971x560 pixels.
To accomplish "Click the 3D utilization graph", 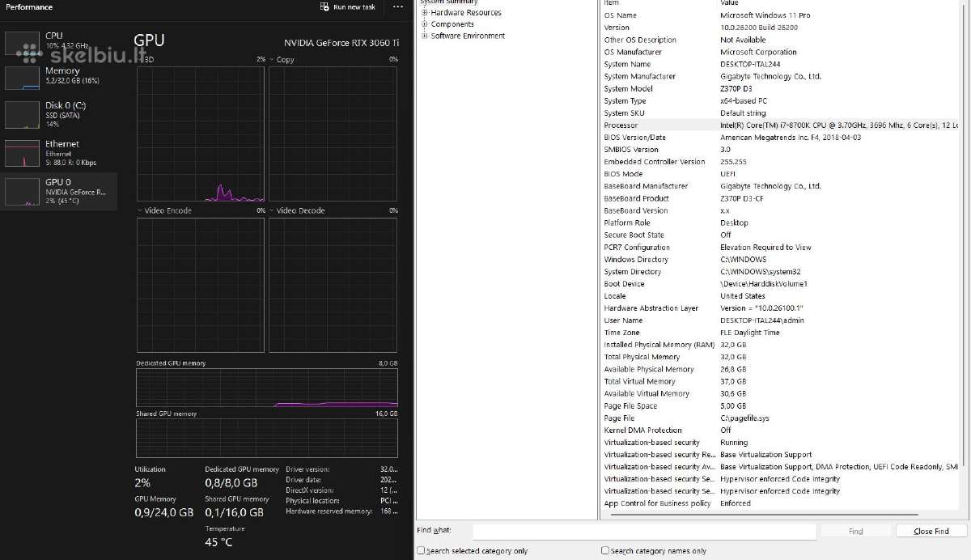I will click(201, 134).
